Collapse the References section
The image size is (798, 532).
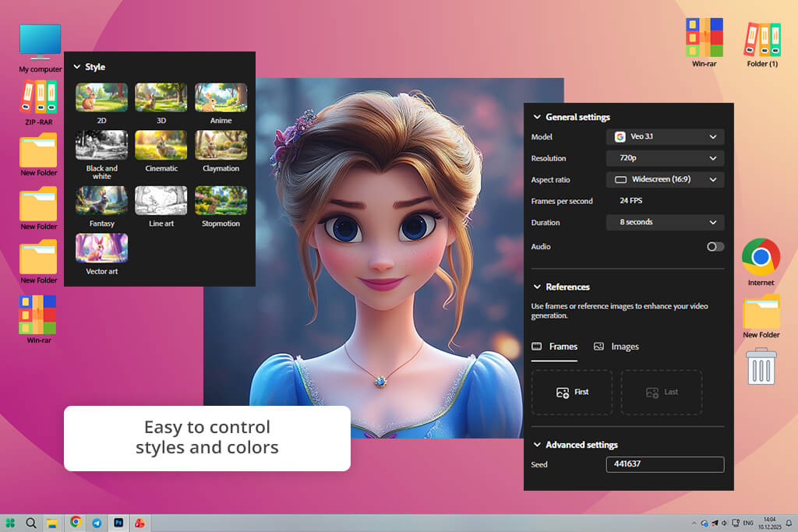[537, 287]
